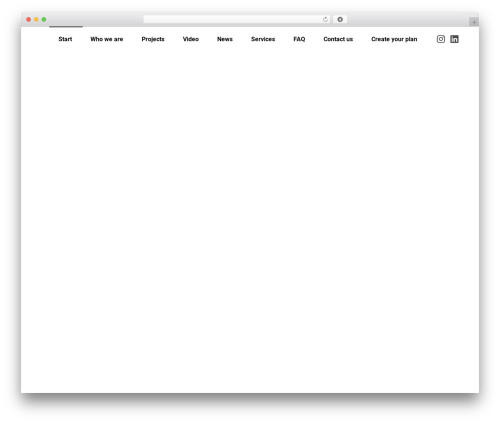Screen dimensions: 500x423
Task: Go to the Start page
Action: click(x=65, y=39)
